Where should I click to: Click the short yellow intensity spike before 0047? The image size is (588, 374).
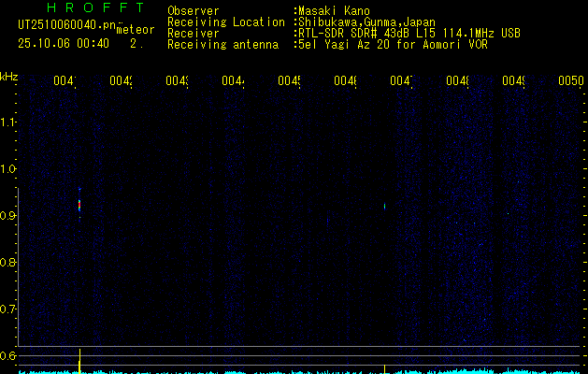pyautogui.click(x=385, y=368)
